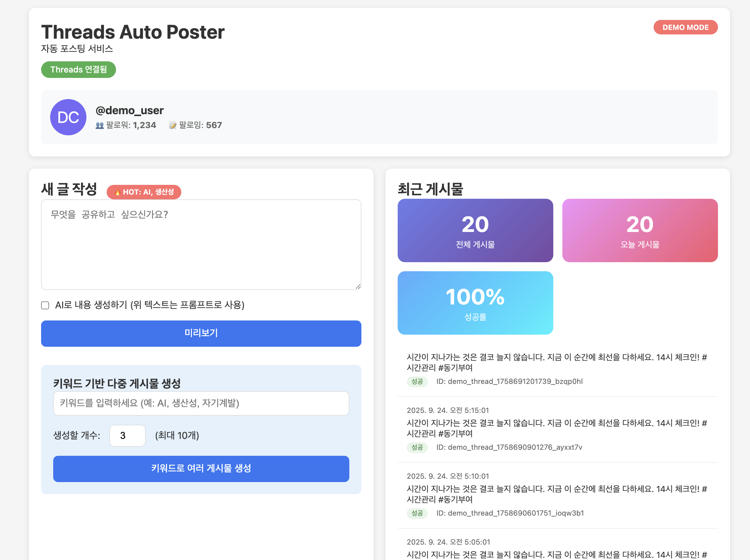The width and height of the screenshot is (750, 560).
Task: Enable the AI content generation checkbox
Action: pyautogui.click(x=45, y=305)
